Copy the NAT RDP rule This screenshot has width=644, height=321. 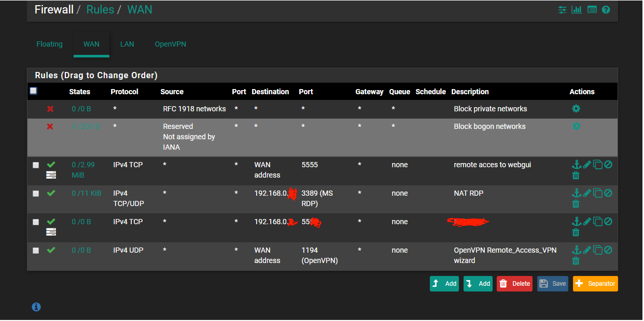[598, 193]
